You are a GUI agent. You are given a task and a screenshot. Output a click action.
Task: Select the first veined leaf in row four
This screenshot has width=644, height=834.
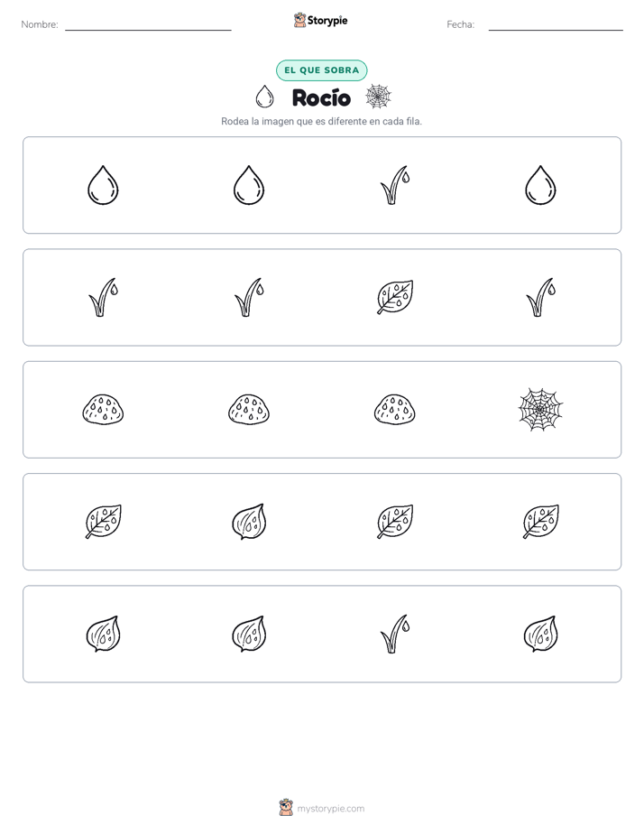(103, 522)
